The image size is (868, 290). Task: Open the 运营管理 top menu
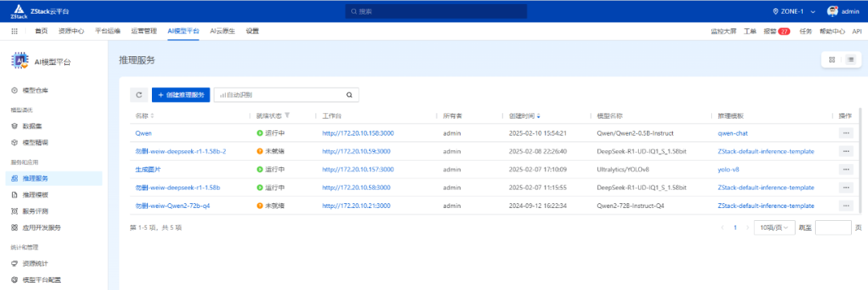(144, 31)
